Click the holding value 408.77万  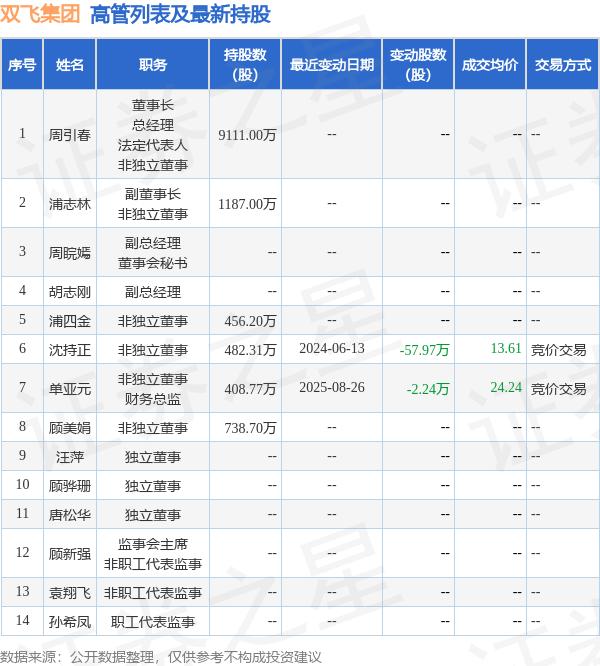[251, 389]
